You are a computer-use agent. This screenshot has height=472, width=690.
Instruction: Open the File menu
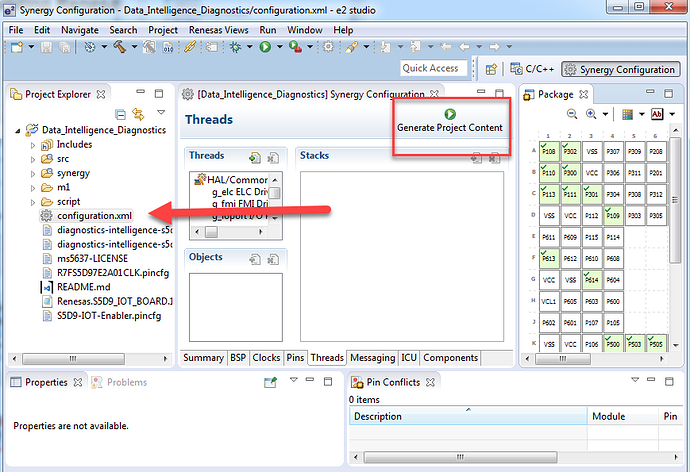tap(16, 30)
